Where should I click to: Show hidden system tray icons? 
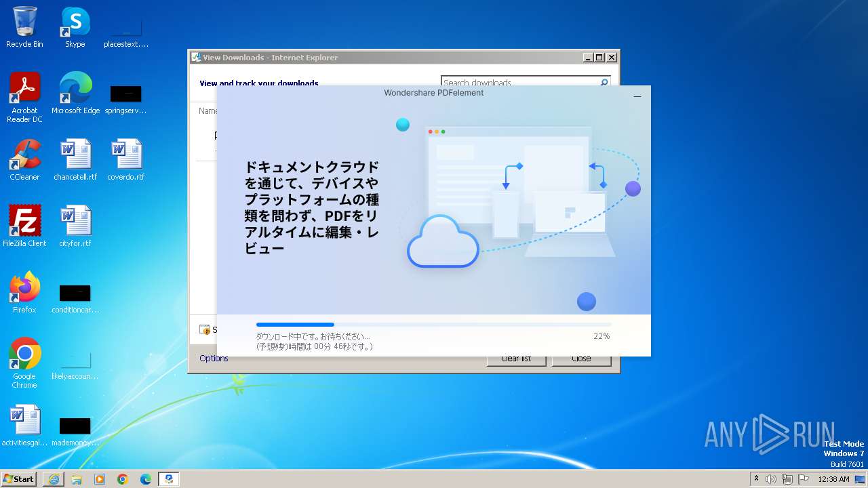pyautogui.click(x=757, y=479)
